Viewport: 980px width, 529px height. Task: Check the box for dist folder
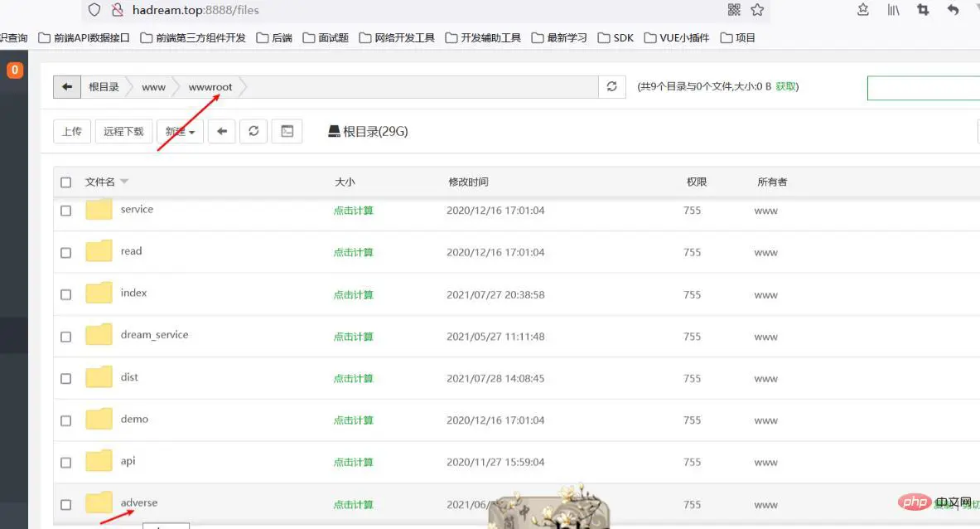tap(65, 379)
